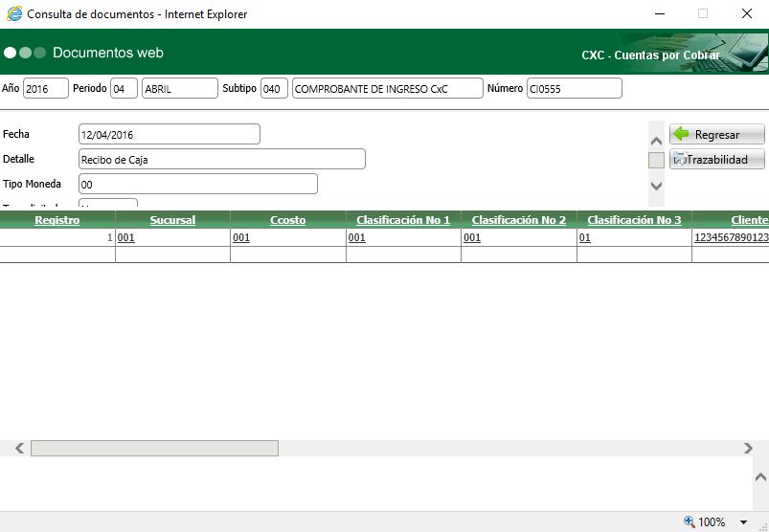This screenshot has width=769, height=532.
Task: Open the Cliente 1234567890123 link
Action: [x=731, y=238]
